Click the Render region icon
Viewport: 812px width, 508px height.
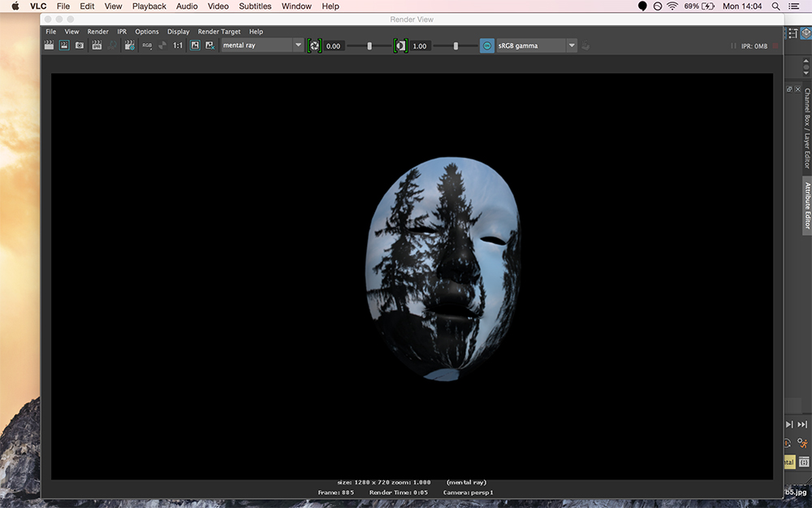click(x=64, y=46)
